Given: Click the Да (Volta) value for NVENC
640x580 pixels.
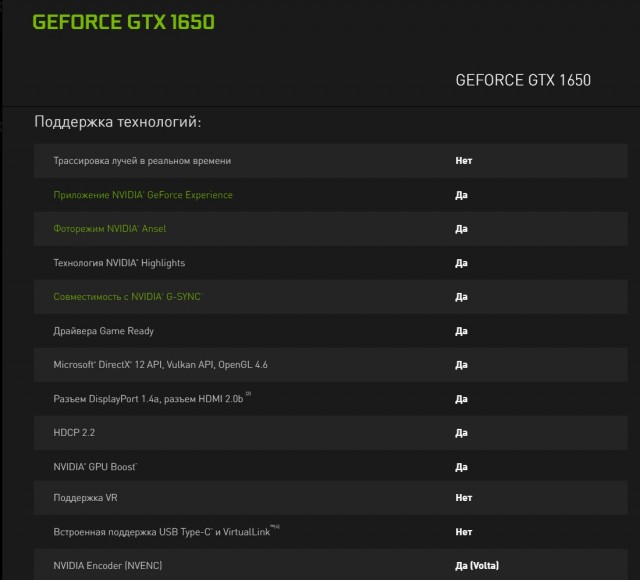Looking at the screenshot, I should [477, 566].
